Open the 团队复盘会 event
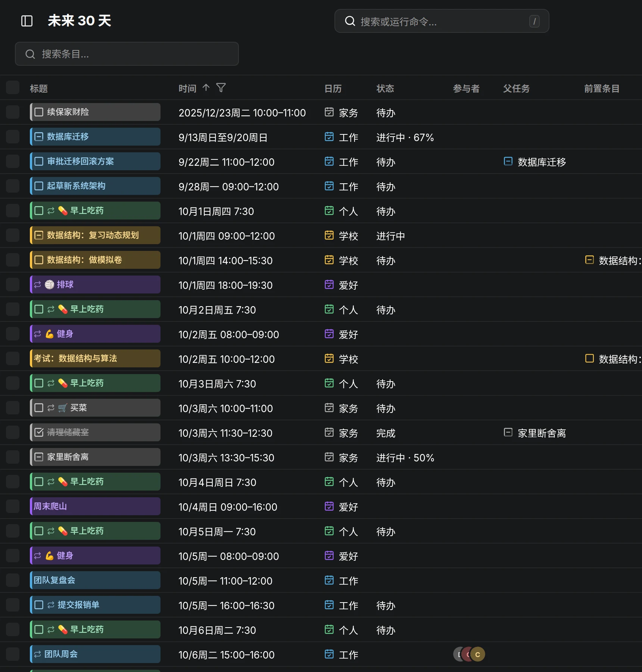 coord(95,580)
